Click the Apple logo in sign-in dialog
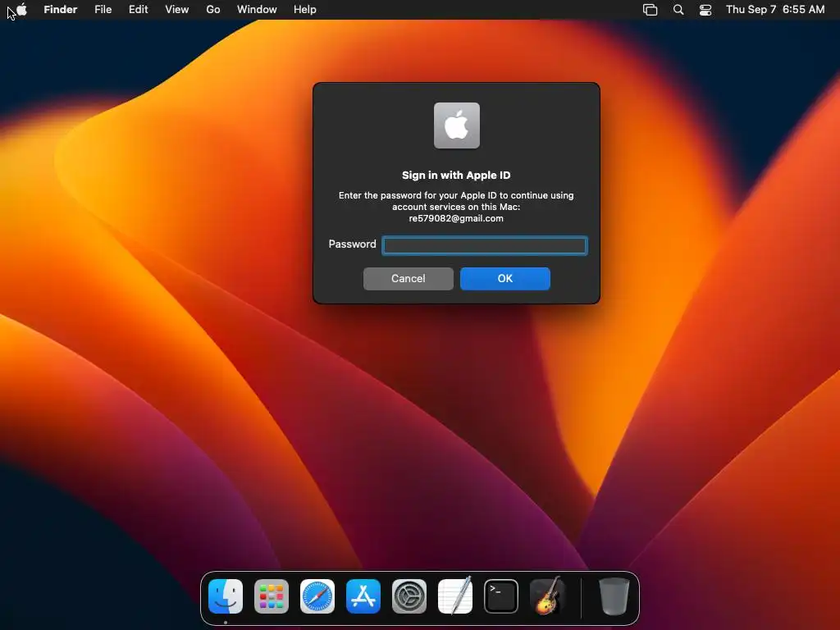 click(x=456, y=126)
